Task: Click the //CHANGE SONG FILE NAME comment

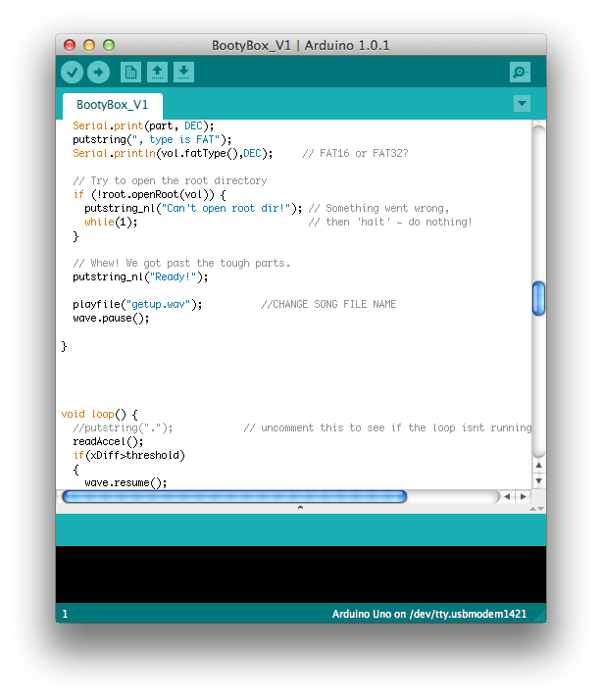Action: pyautogui.click(x=328, y=305)
